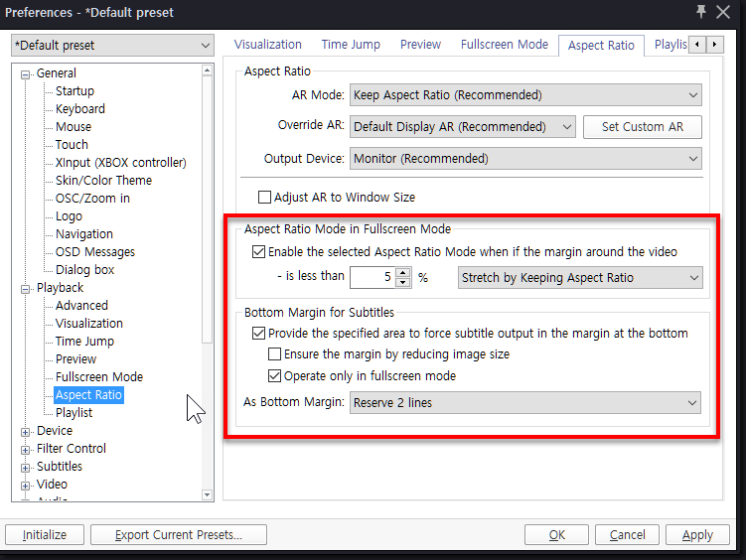746x560 pixels.
Task: Select Time Jump in the tree
Action: point(84,342)
